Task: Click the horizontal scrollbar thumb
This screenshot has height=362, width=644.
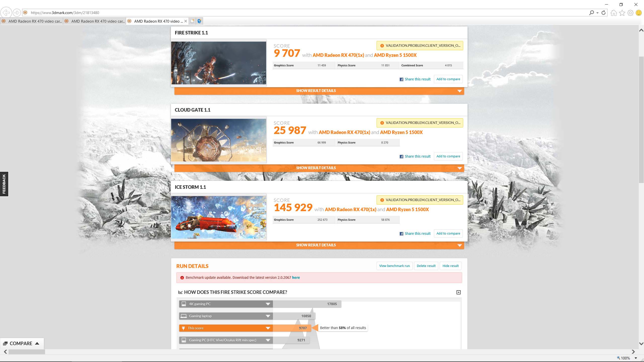Action: (27, 352)
